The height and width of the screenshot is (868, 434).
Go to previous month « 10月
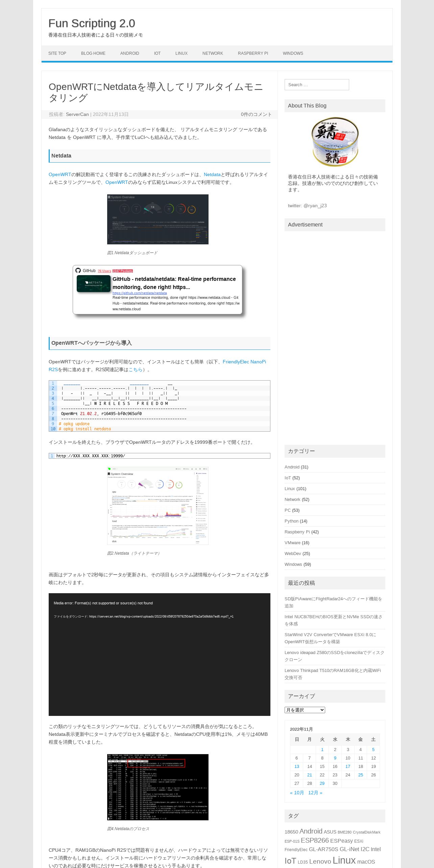(x=297, y=793)
